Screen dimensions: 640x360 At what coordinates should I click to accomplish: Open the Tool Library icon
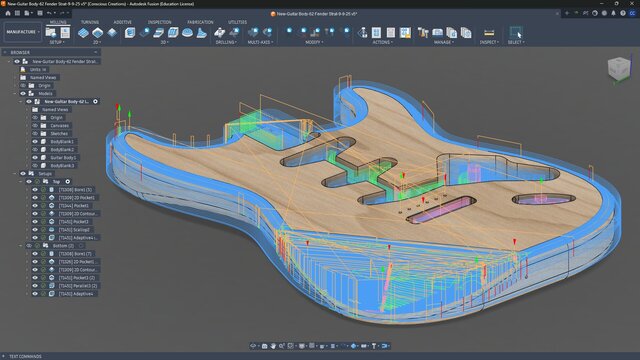coord(423,33)
